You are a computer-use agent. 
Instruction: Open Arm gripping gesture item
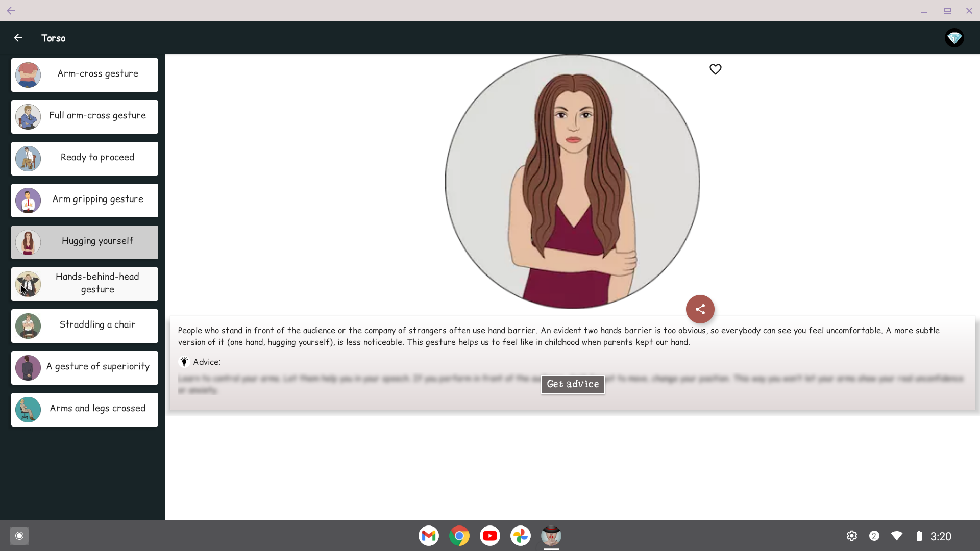pos(85,201)
